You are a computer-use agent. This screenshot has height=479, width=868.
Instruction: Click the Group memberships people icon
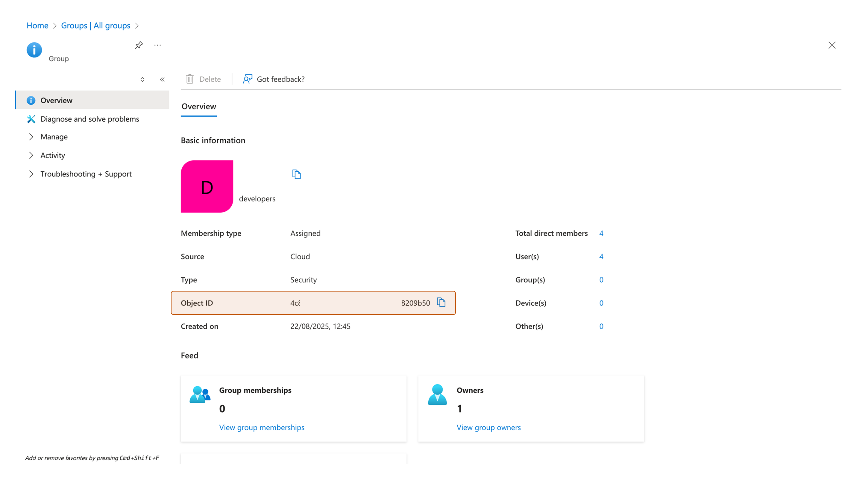pyautogui.click(x=200, y=394)
